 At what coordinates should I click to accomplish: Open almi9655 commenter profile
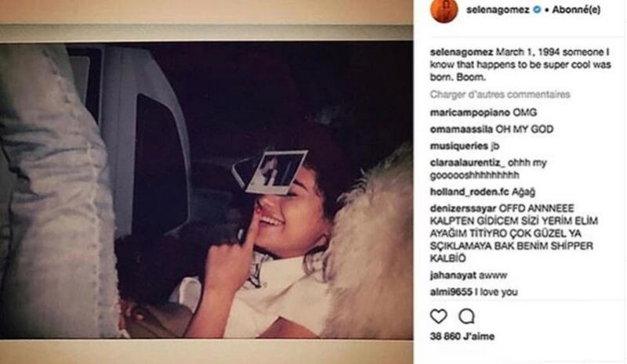451,292
